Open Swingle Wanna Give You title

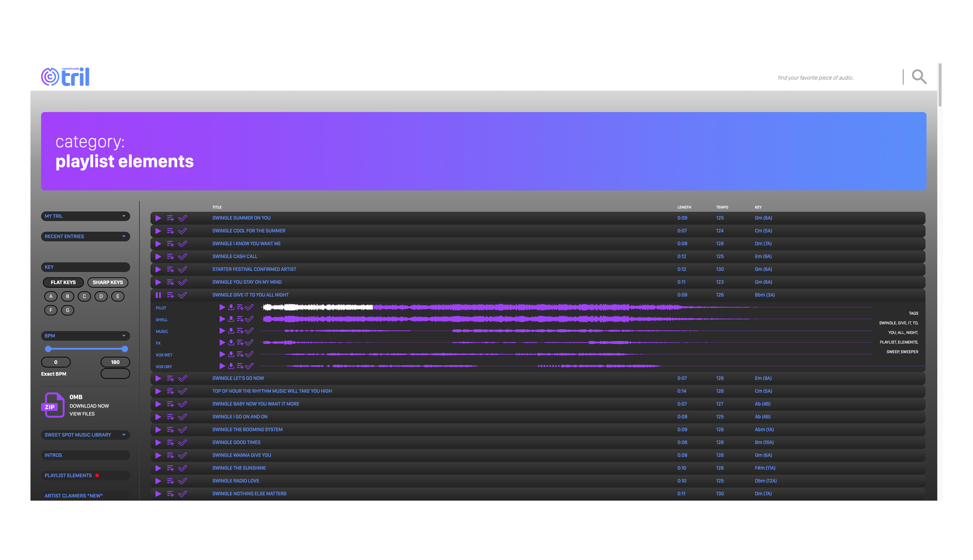(241, 455)
